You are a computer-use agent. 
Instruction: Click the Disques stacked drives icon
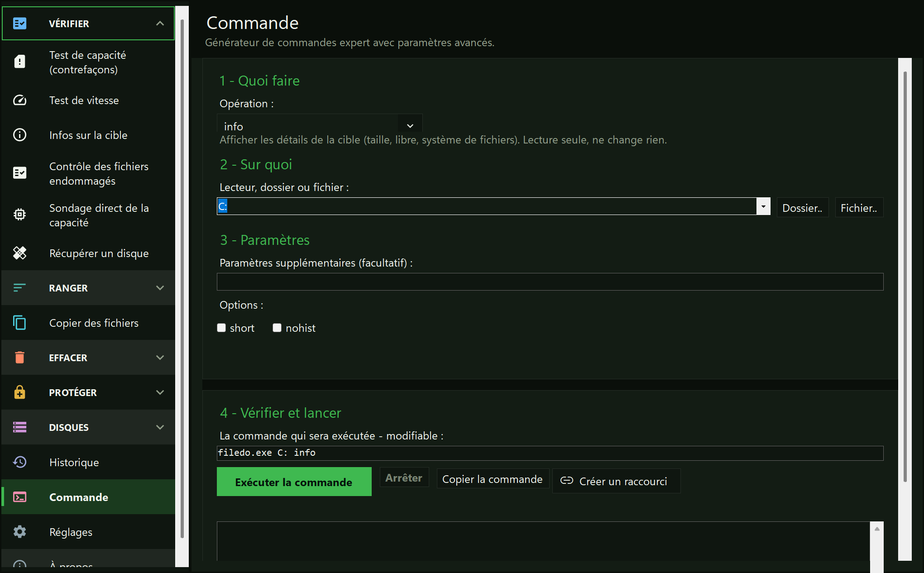[x=19, y=427]
